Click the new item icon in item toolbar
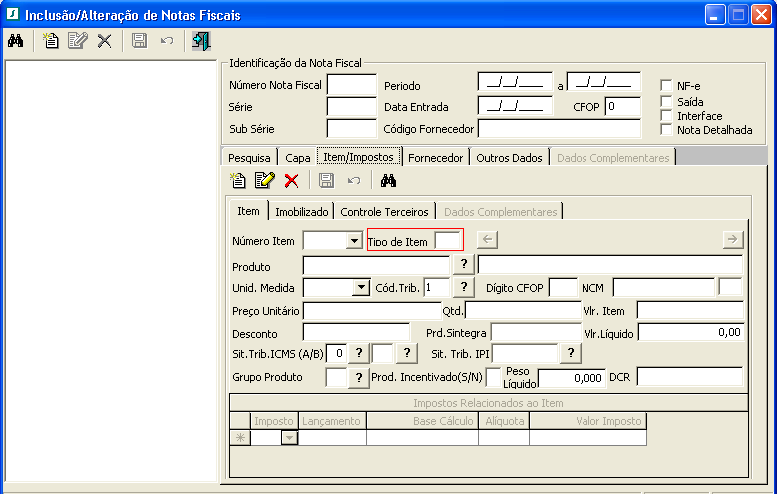This screenshot has width=779, height=494. pos(238,180)
